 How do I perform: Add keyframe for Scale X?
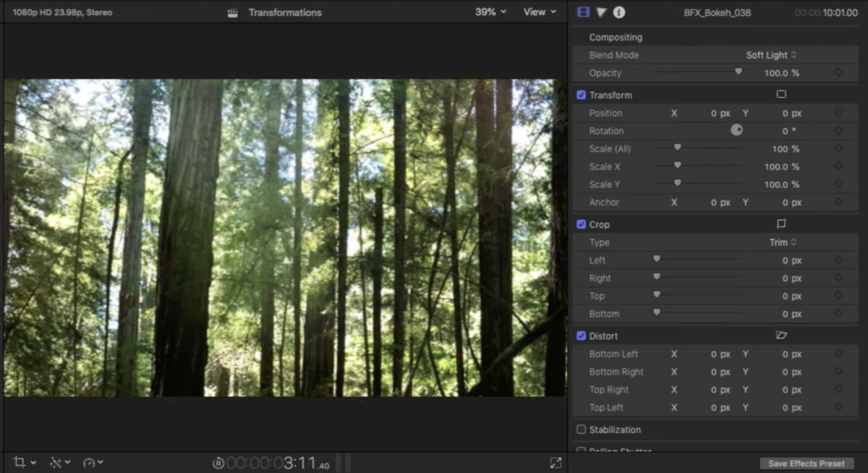coord(838,166)
